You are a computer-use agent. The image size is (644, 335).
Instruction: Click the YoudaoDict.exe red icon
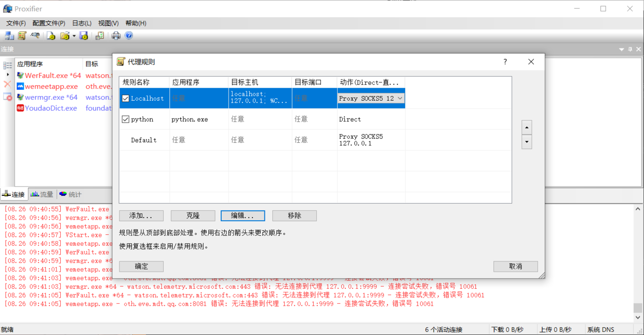point(20,108)
